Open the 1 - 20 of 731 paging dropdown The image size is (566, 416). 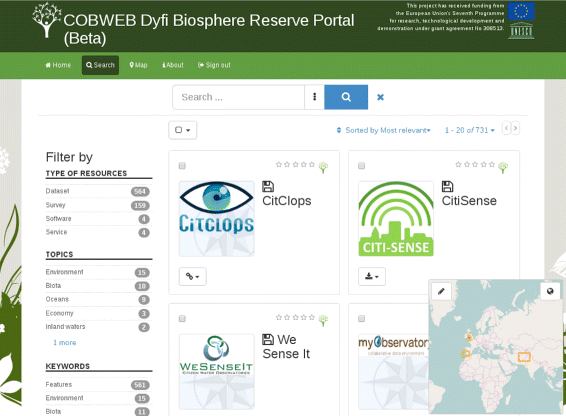click(470, 130)
